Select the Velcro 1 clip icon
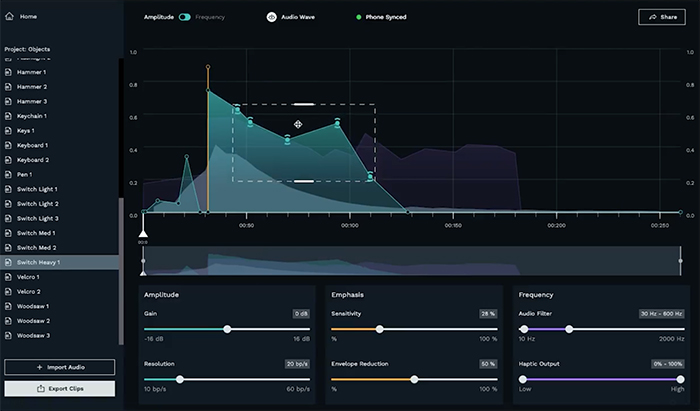 pyautogui.click(x=9, y=277)
